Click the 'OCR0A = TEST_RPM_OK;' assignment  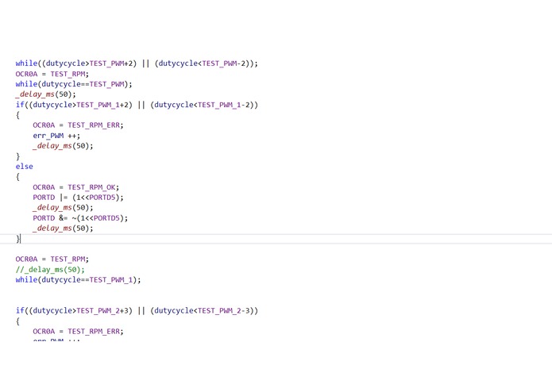76,187
